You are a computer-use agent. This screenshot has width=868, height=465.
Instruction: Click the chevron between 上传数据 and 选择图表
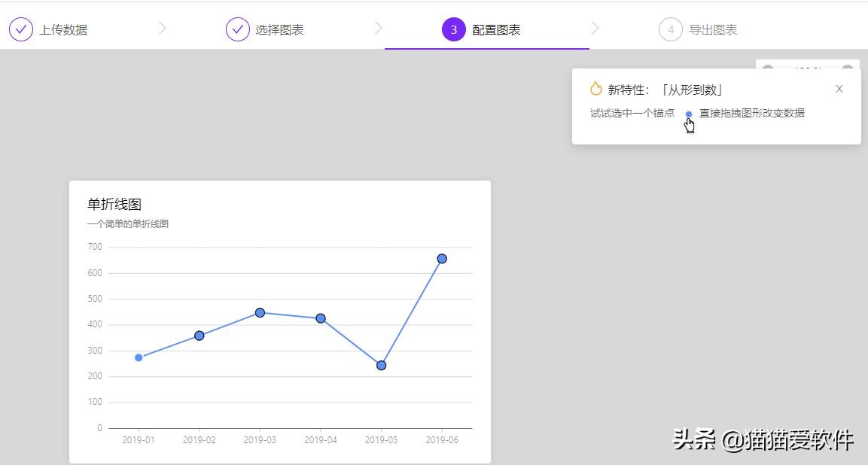point(163,28)
